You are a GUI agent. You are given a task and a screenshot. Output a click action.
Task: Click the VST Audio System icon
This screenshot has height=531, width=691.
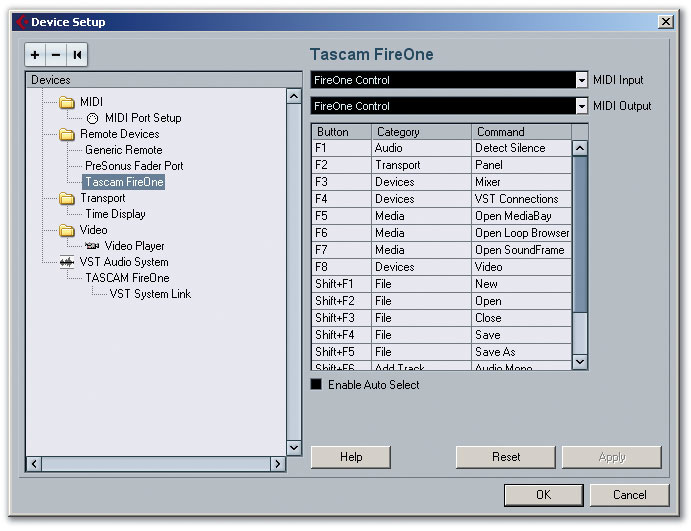point(67,262)
